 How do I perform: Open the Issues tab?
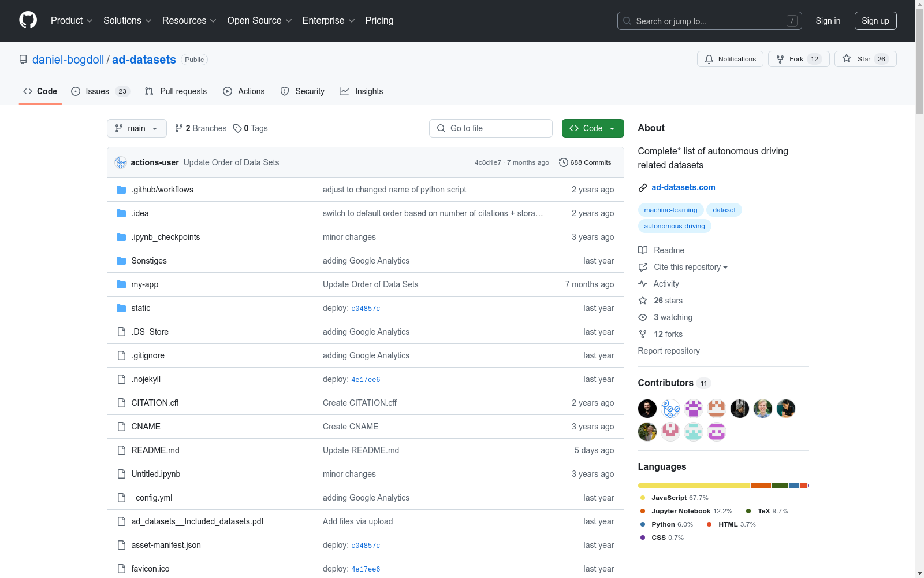[x=100, y=91]
